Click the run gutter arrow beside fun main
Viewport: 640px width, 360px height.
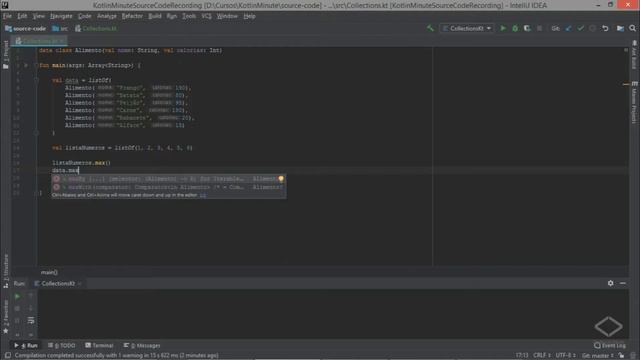tap(26, 65)
